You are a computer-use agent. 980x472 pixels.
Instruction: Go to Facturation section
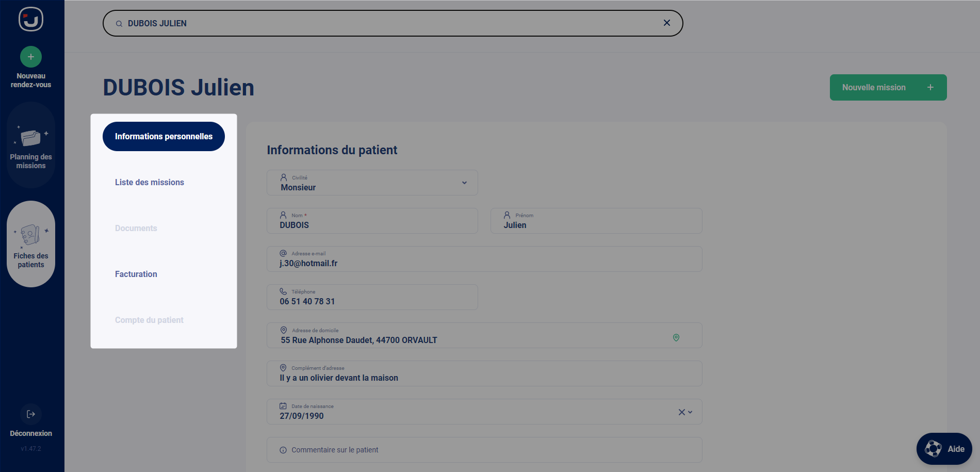click(x=136, y=274)
